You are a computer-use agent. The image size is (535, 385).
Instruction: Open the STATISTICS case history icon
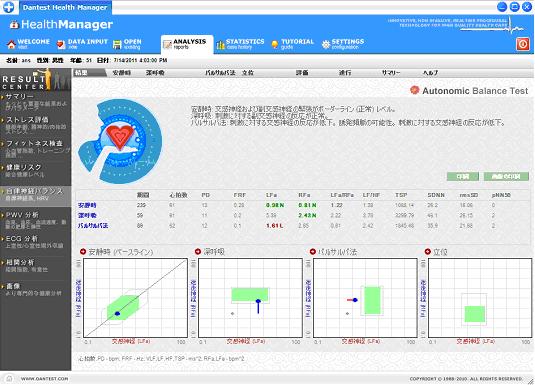click(x=220, y=44)
